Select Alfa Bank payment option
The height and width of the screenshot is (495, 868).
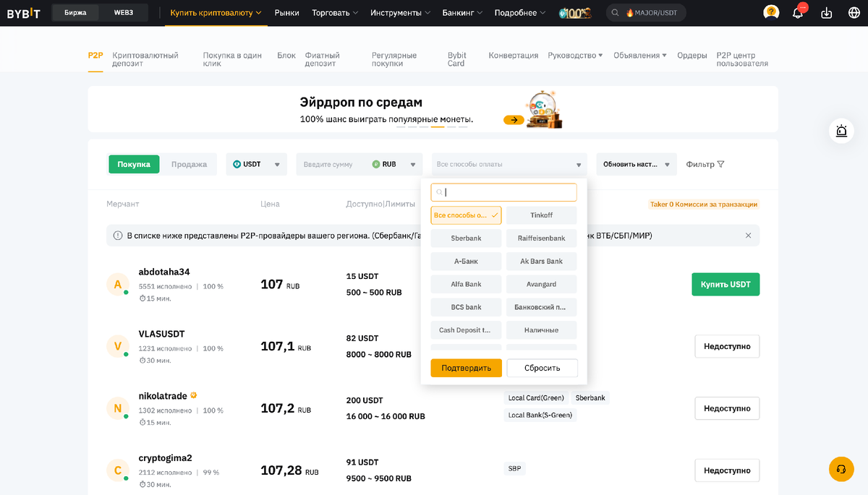[x=467, y=284]
